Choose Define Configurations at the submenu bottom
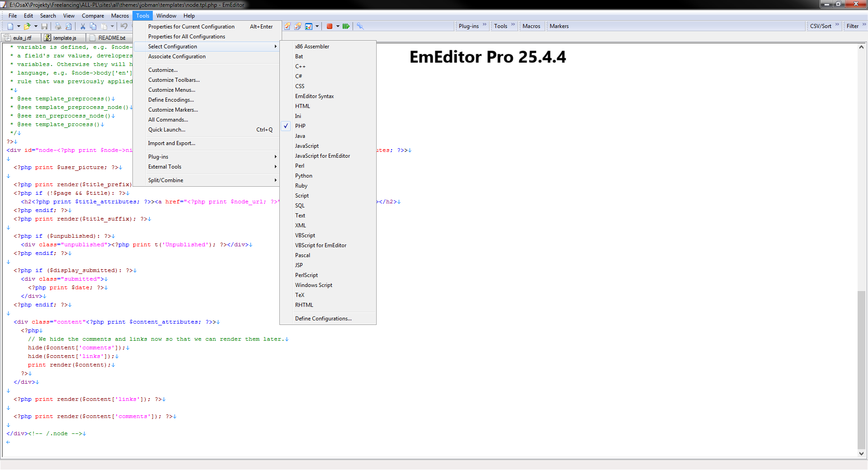Viewport: 868px width, 470px height. click(x=323, y=318)
